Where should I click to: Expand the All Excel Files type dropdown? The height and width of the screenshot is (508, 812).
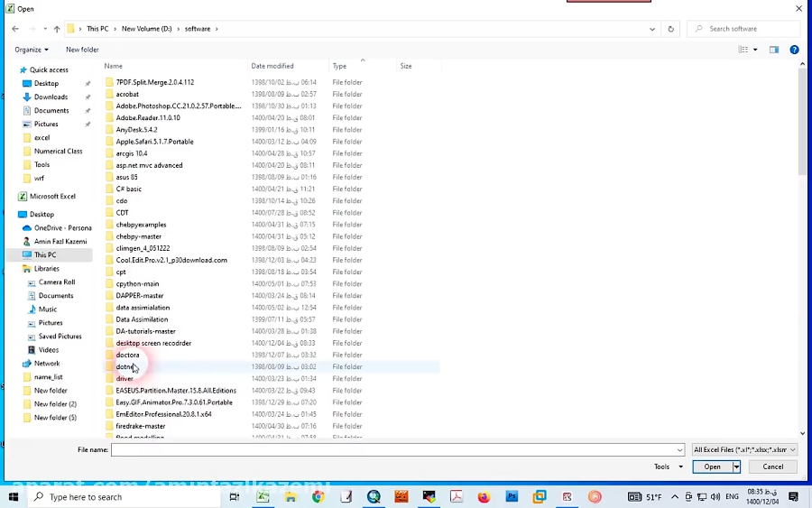click(x=744, y=449)
